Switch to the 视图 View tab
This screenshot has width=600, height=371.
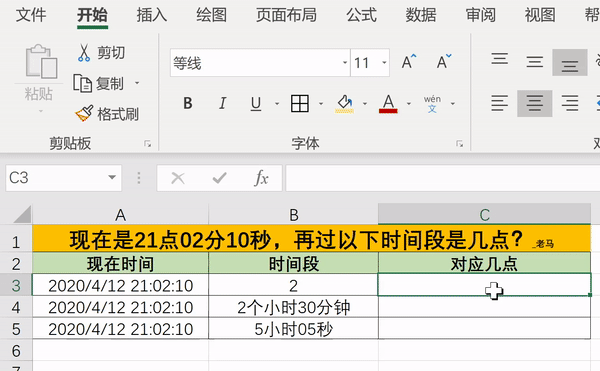pyautogui.click(x=540, y=15)
